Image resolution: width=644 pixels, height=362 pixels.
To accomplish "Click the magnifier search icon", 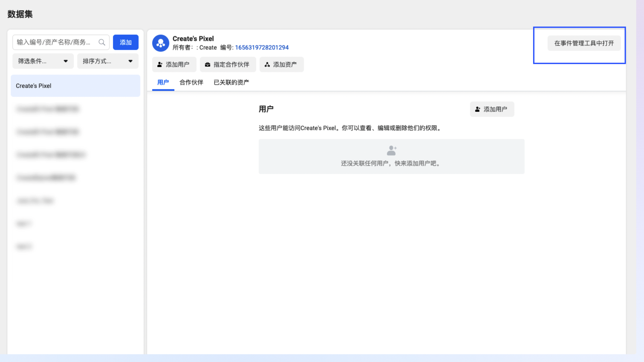I will (x=102, y=42).
